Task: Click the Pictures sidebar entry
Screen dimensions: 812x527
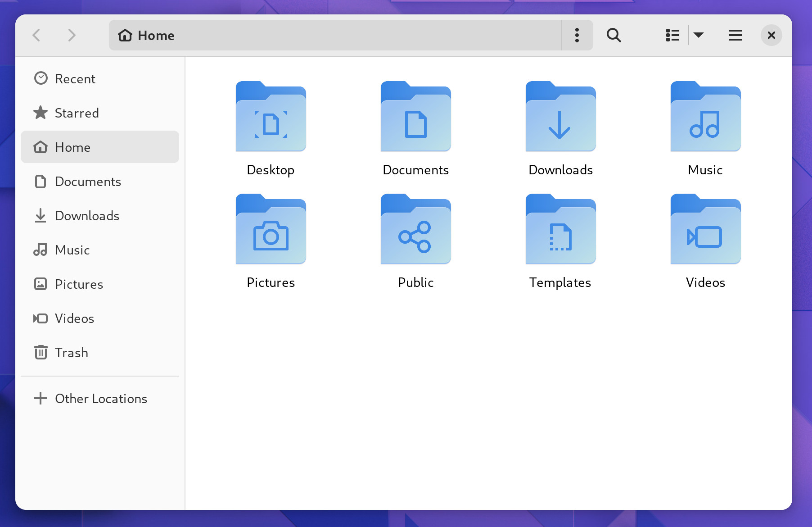Action: (79, 284)
